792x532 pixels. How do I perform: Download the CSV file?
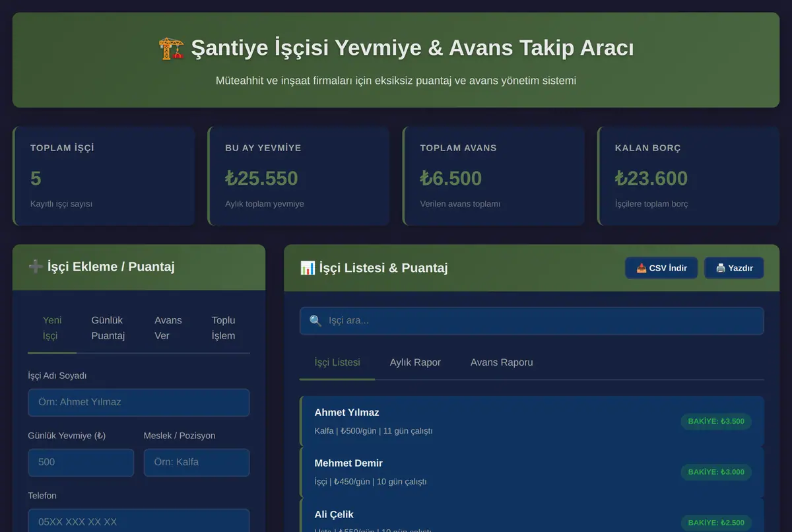(x=661, y=268)
